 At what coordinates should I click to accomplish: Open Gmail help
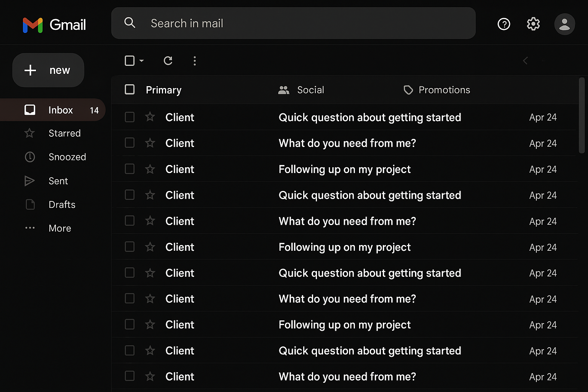[x=504, y=24]
